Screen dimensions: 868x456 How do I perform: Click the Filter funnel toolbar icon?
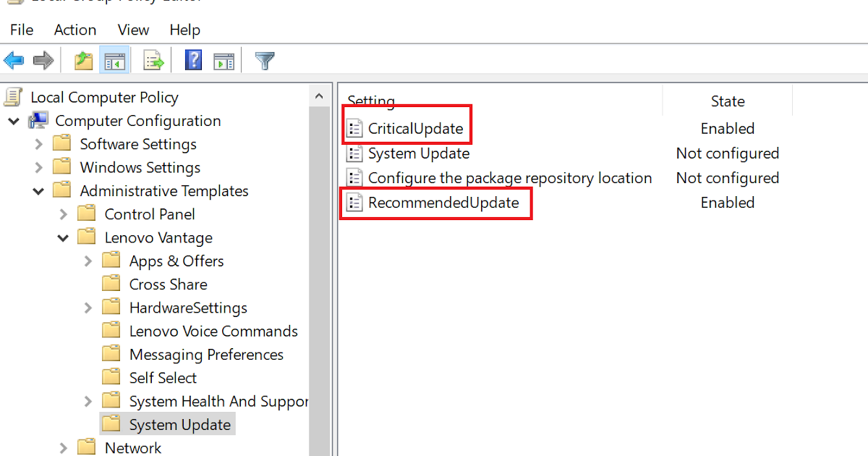click(x=265, y=61)
